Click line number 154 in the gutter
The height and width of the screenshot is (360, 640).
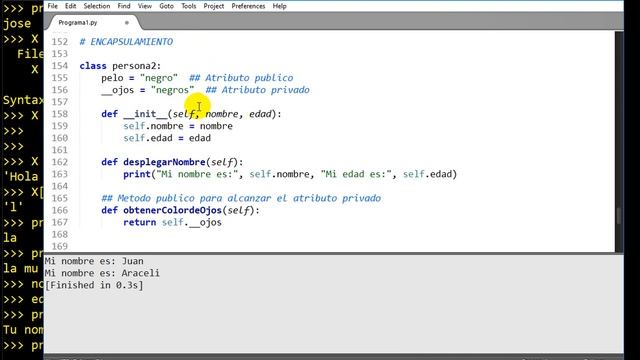60,66
